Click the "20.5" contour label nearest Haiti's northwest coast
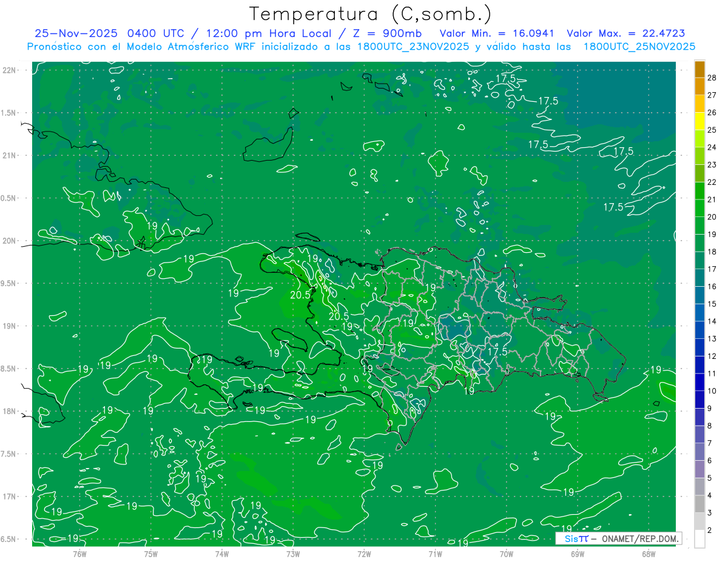 pyautogui.click(x=300, y=294)
